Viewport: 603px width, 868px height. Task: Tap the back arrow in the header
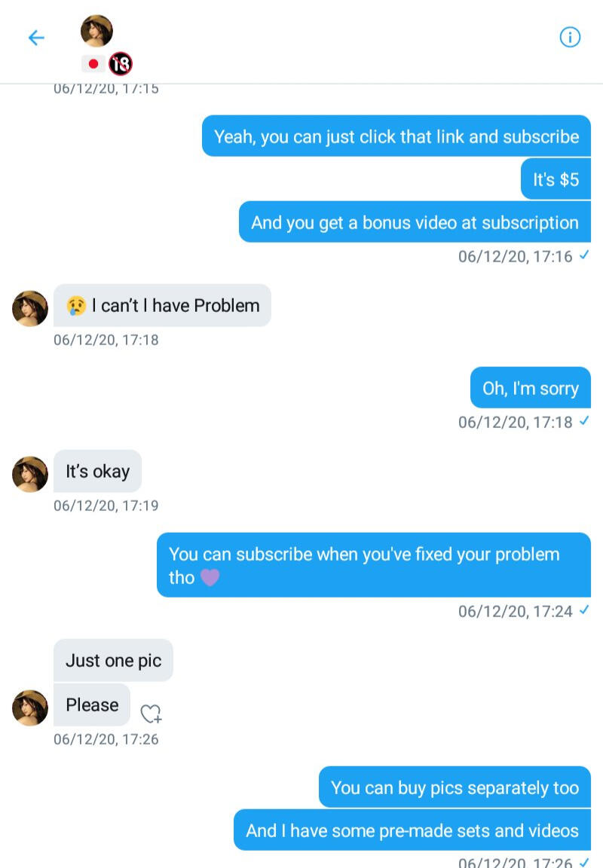[x=36, y=38]
